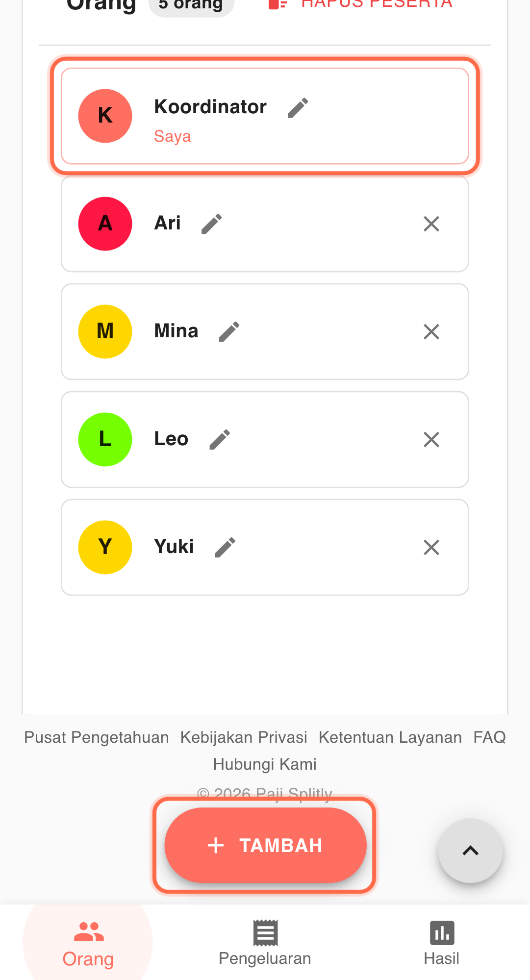Switch to the Pengeluaran tab

(x=265, y=942)
